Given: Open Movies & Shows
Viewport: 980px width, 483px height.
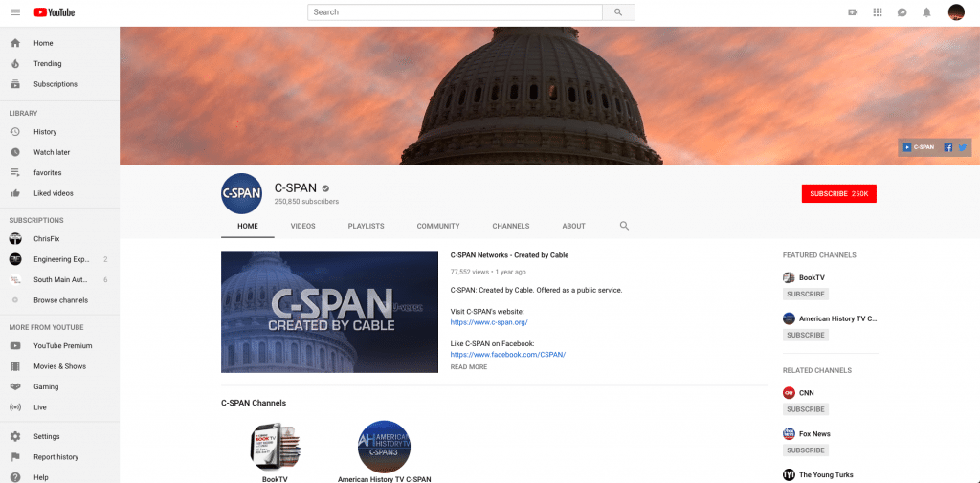Looking at the screenshot, I should click(x=59, y=366).
